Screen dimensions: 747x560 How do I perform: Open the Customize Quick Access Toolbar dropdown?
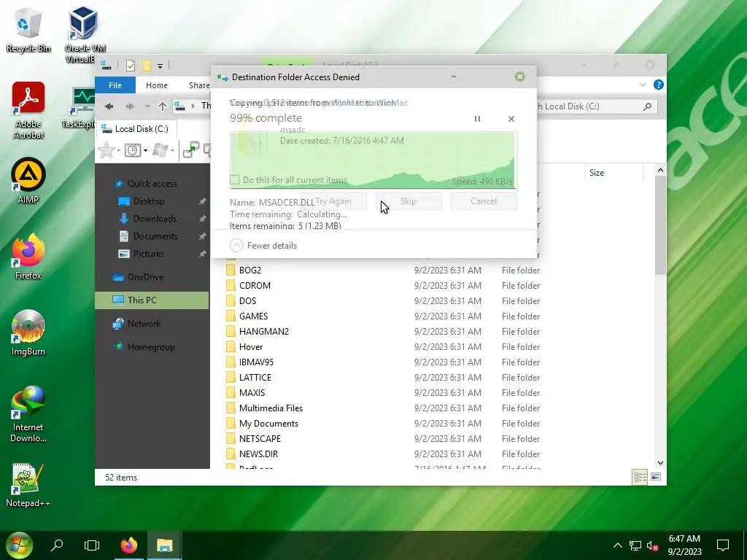point(160,66)
